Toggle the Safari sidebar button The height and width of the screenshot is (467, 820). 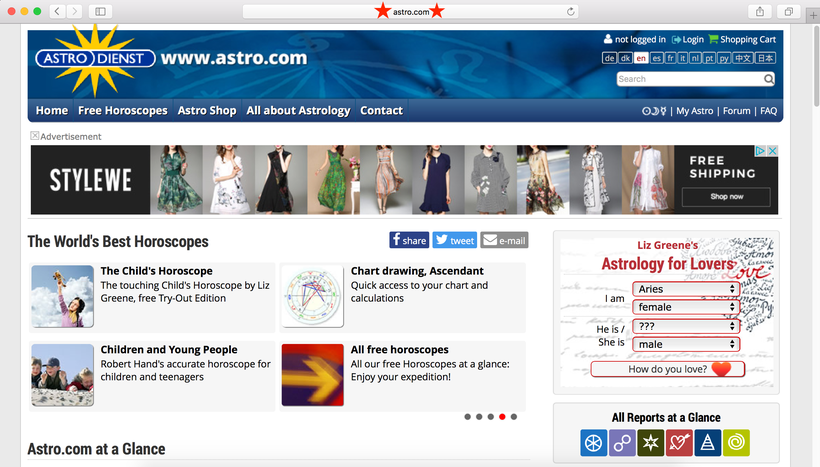[x=100, y=12]
